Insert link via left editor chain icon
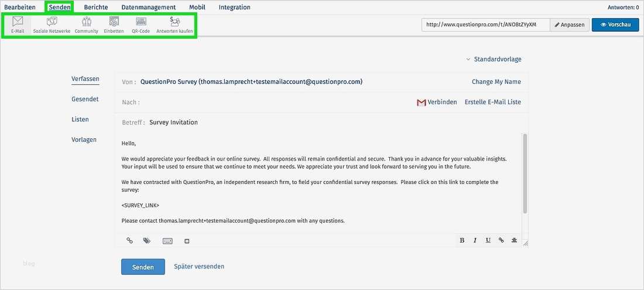Viewport: 644px width, 290px height. click(x=129, y=241)
